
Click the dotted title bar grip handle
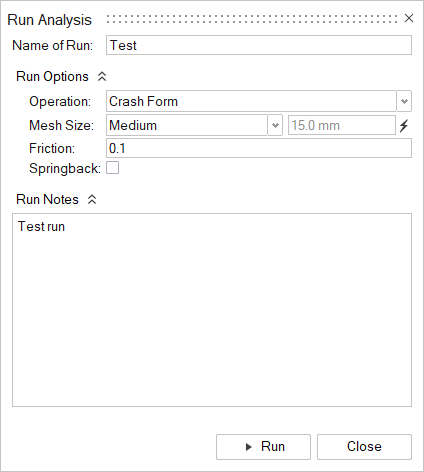point(252,19)
